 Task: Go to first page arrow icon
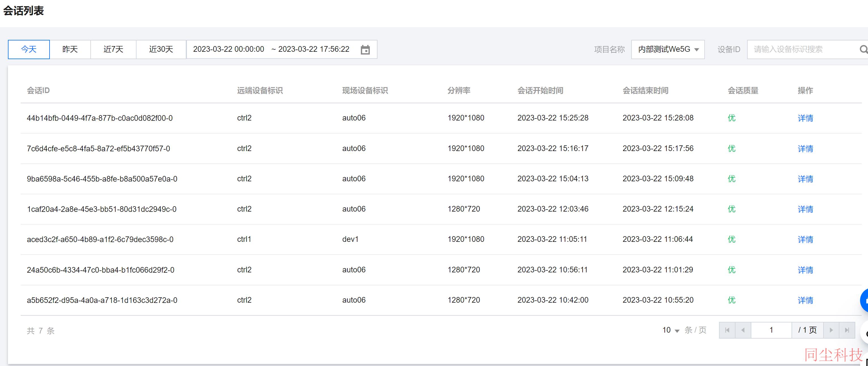(x=727, y=330)
